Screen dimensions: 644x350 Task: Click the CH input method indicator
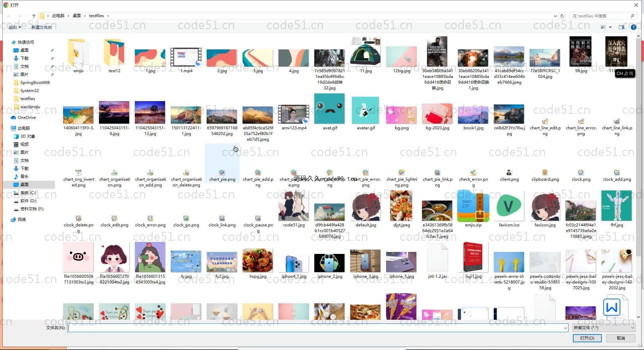tap(625, 73)
